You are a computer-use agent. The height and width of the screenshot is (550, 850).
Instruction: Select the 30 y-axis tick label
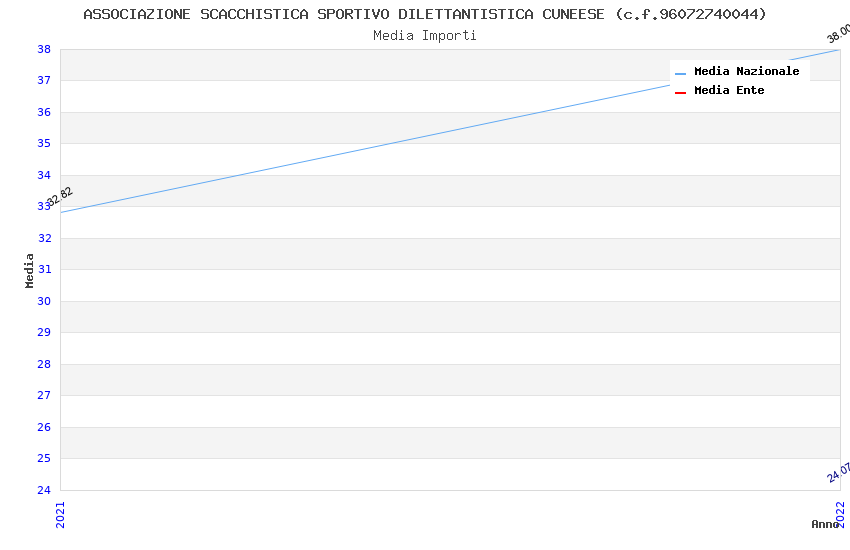tap(44, 301)
